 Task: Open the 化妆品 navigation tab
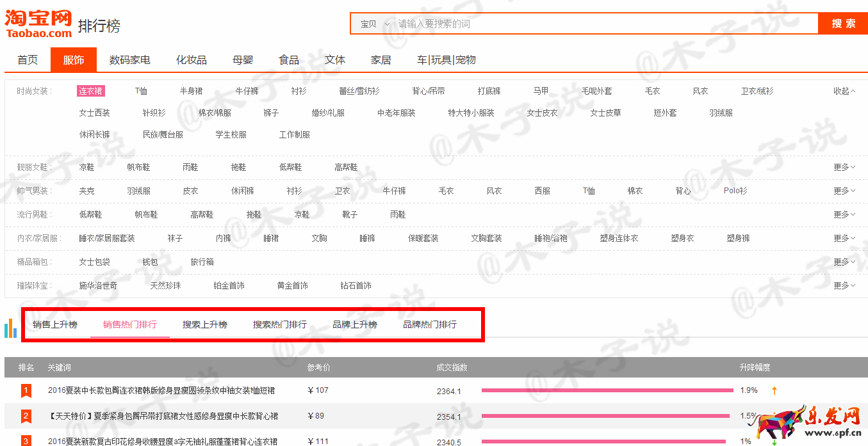click(x=192, y=60)
